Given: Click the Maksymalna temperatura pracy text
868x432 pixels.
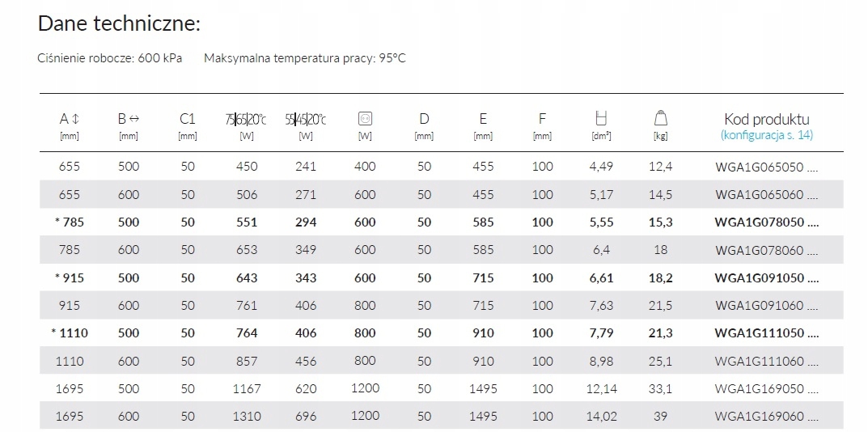Looking at the screenshot, I should coord(304,59).
